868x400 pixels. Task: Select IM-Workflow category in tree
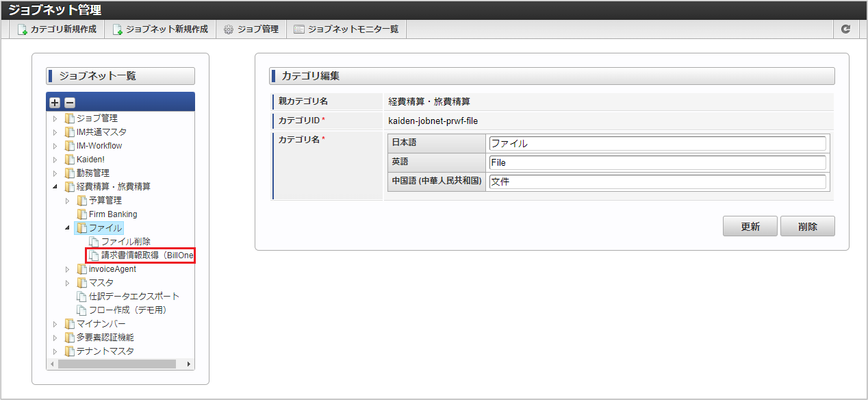pos(99,146)
